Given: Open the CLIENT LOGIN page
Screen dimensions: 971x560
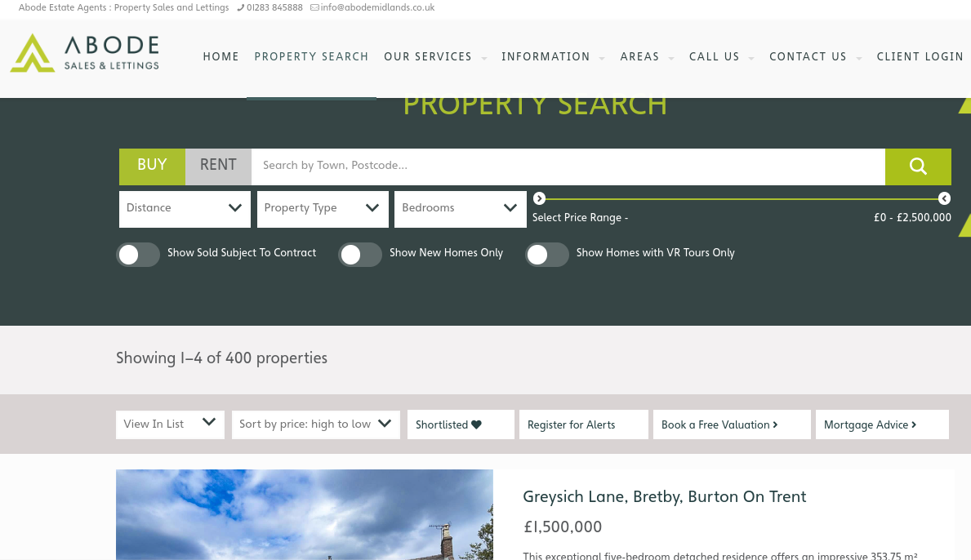Looking at the screenshot, I should [920, 57].
